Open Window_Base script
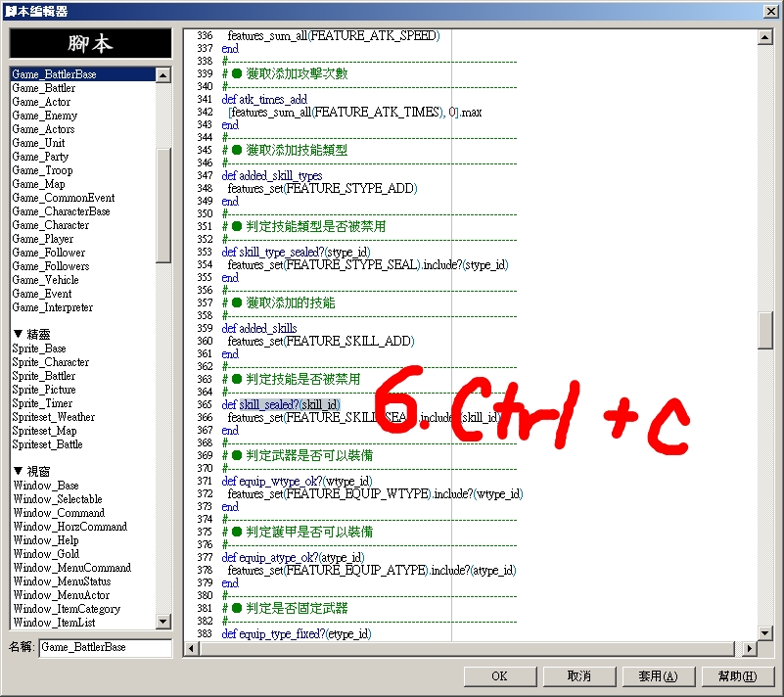The image size is (784, 697). [x=46, y=486]
